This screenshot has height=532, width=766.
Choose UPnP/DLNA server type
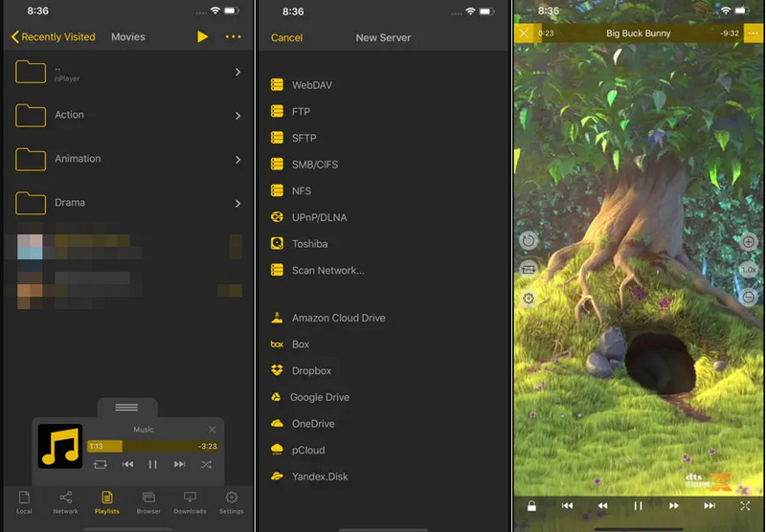pos(384,217)
